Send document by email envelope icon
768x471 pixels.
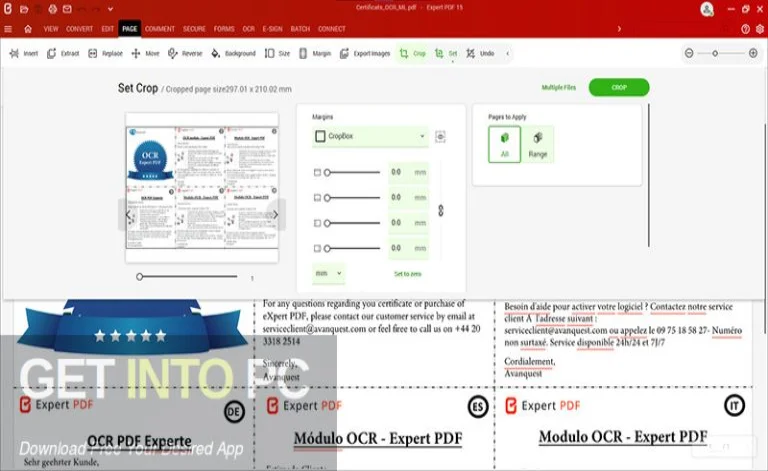(x=67, y=9)
